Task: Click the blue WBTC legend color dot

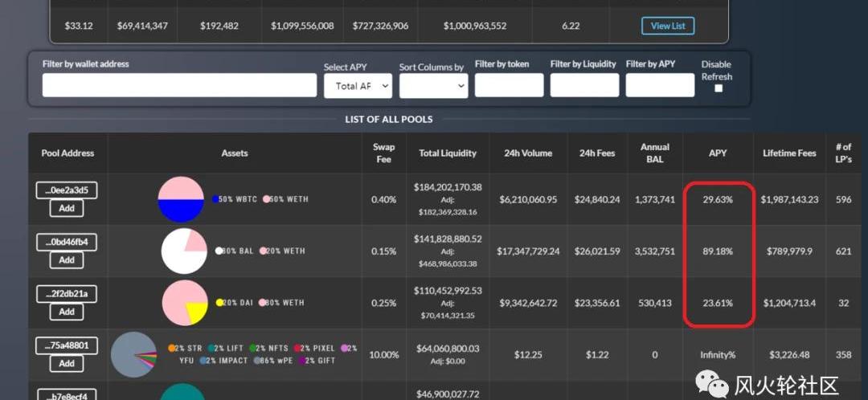Action: point(215,199)
